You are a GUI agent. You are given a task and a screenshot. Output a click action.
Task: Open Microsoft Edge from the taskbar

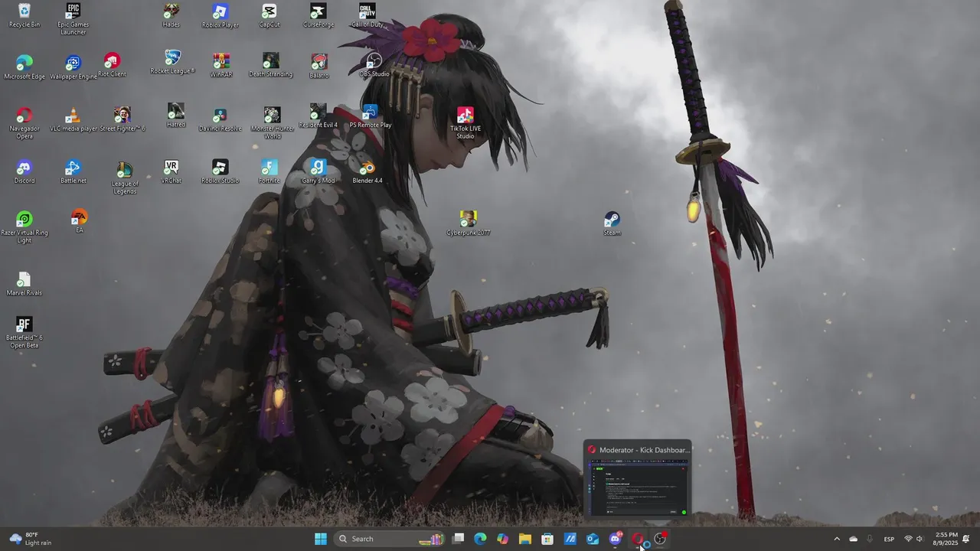[x=480, y=539]
